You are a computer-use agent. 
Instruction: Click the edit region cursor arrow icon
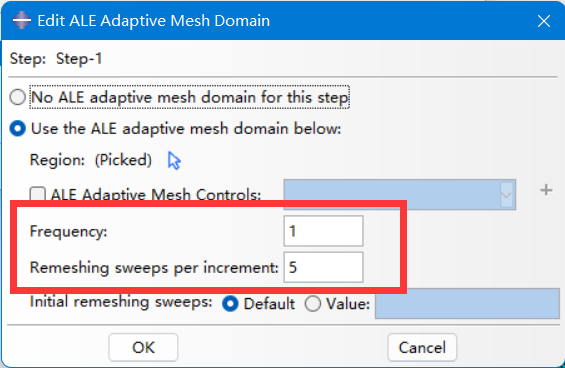[x=174, y=160]
